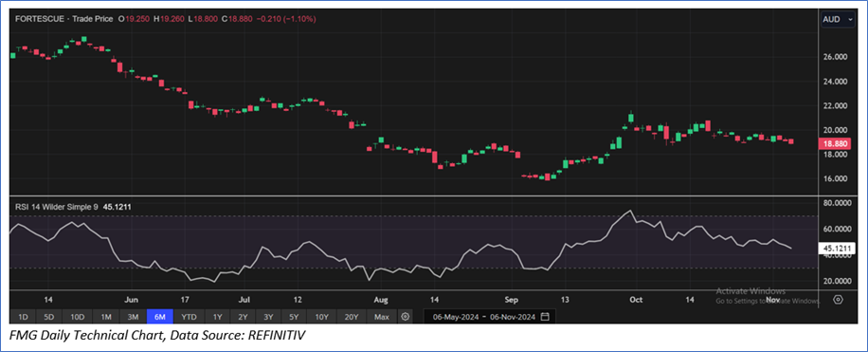Screen dimensions: 868x352
Task: Select the 2Y time range
Action: click(x=243, y=317)
